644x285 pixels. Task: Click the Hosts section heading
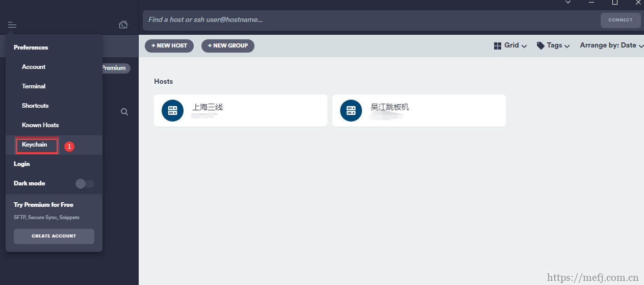164,81
